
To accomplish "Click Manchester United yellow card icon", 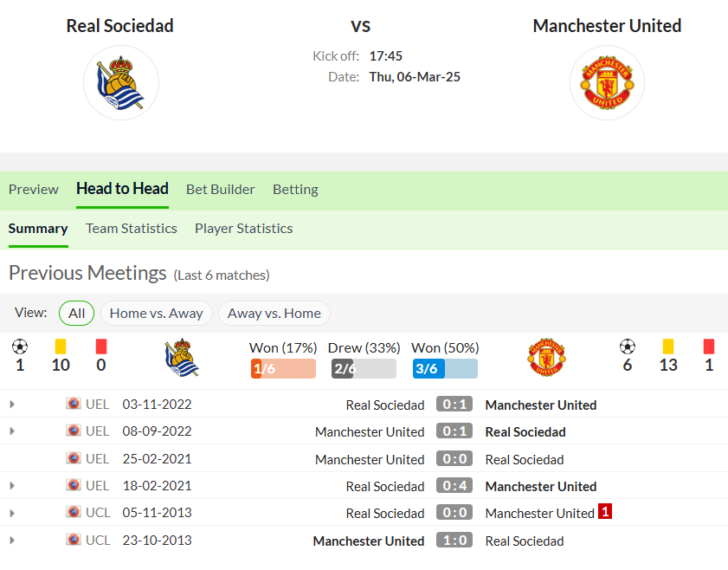I will pos(668,347).
